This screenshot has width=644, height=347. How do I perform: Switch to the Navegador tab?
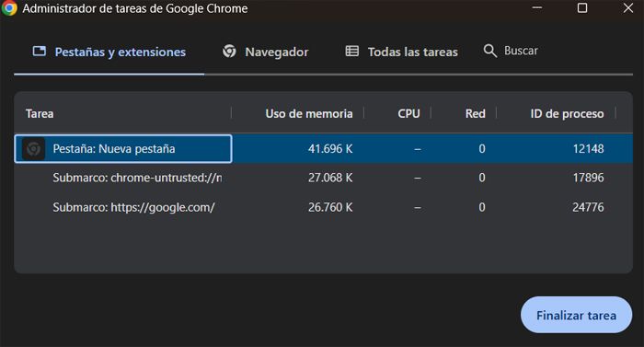265,52
